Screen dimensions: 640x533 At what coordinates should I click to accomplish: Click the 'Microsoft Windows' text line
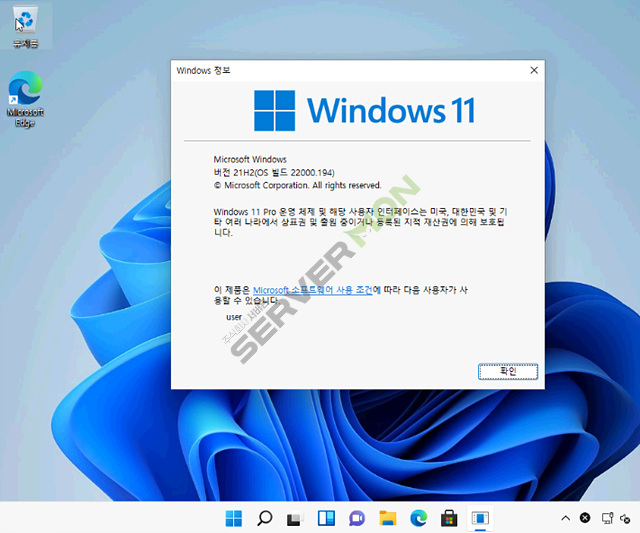pyautogui.click(x=250, y=159)
